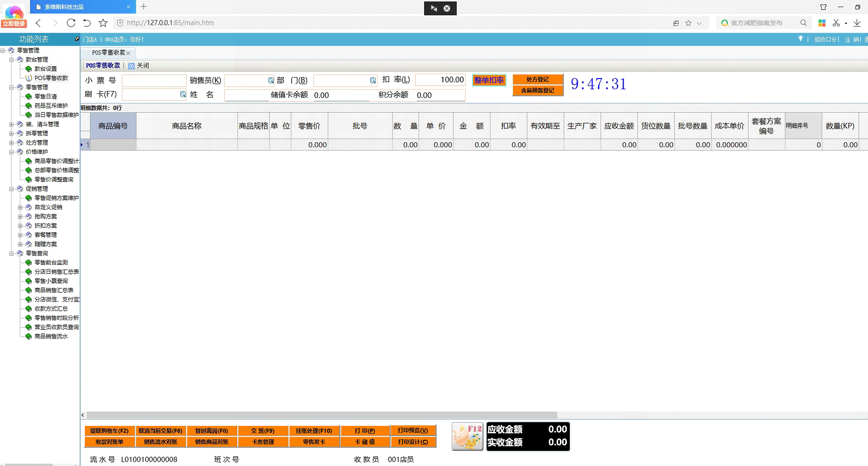Click the 整单扣率 button
This screenshot has width=868, height=466.
[x=489, y=80]
